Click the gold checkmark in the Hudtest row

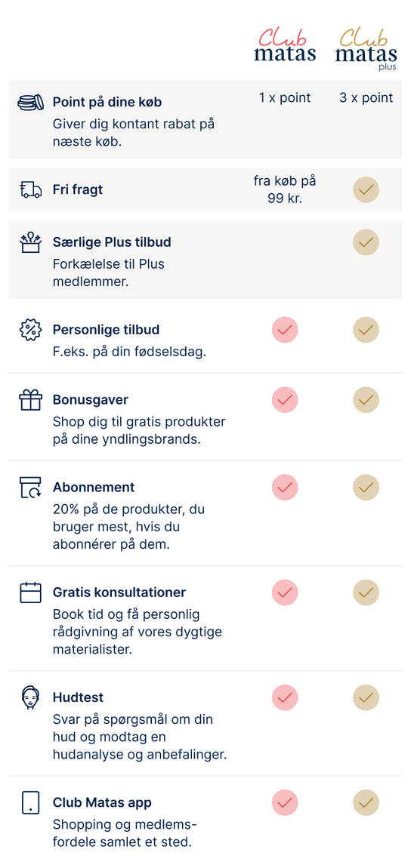(366, 697)
